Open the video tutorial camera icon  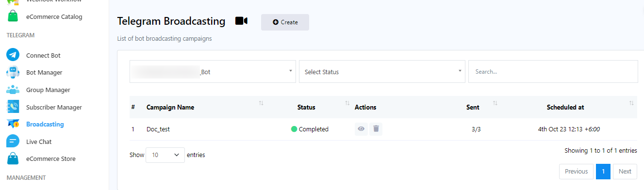241,21
